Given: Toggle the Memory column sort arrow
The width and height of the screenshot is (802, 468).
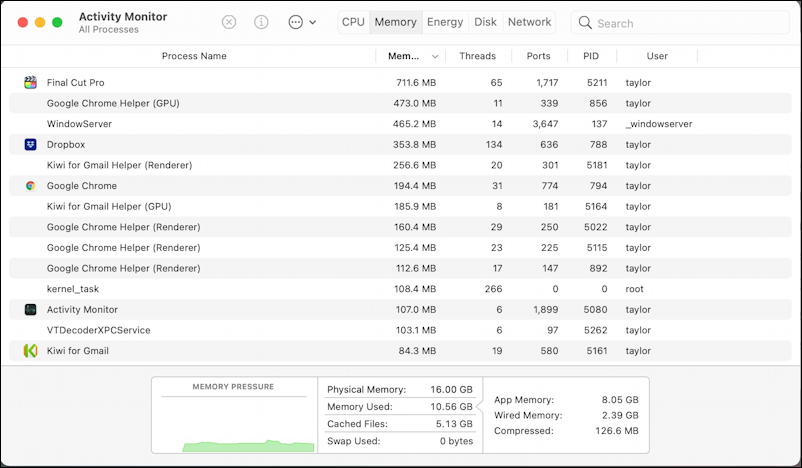Looking at the screenshot, I should tap(435, 56).
